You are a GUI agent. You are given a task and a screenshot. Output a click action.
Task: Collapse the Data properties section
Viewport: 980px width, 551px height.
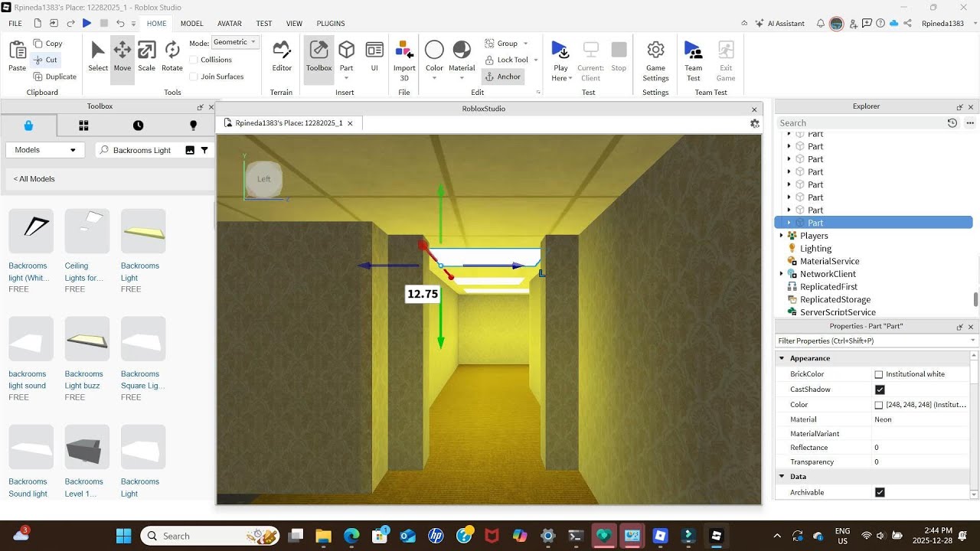tap(782, 477)
